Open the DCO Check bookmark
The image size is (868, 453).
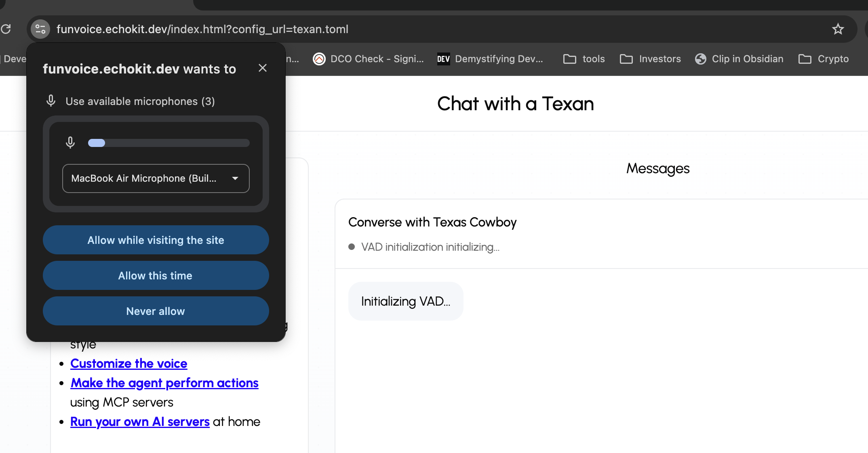[368, 59]
